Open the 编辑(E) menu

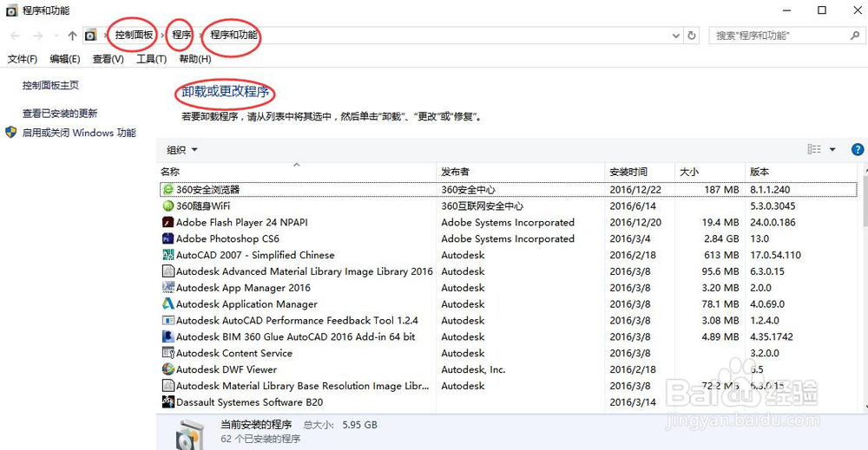pos(65,59)
